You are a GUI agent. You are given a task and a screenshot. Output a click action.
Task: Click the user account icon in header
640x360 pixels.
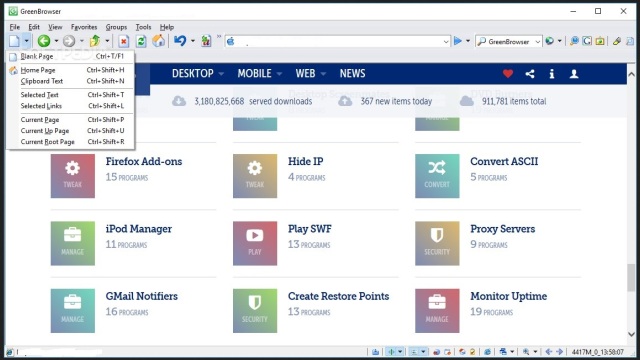click(574, 73)
